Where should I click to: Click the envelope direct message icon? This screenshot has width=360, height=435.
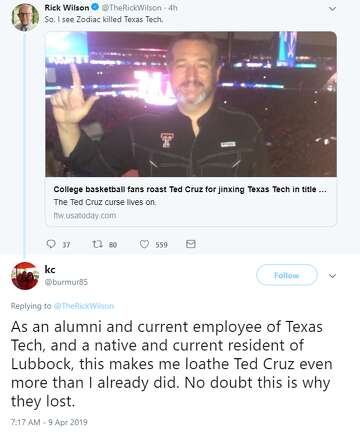point(190,244)
